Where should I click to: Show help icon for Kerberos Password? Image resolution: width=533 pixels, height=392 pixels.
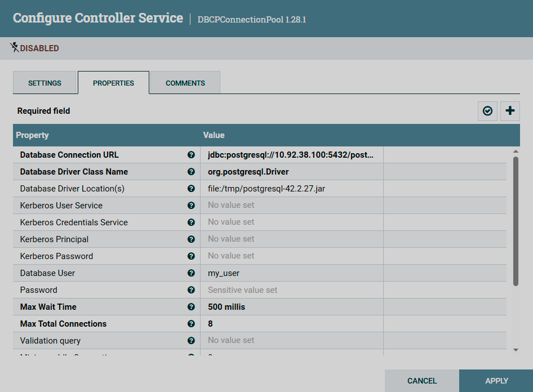191,256
